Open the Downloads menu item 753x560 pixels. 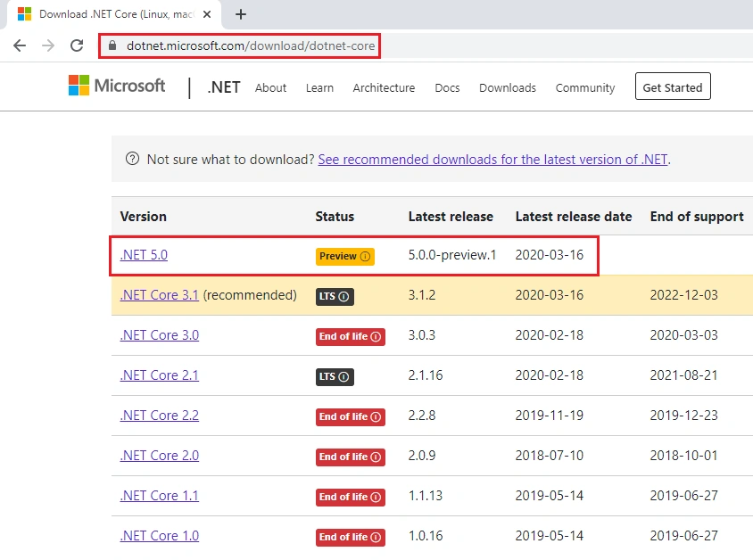click(507, 87)
